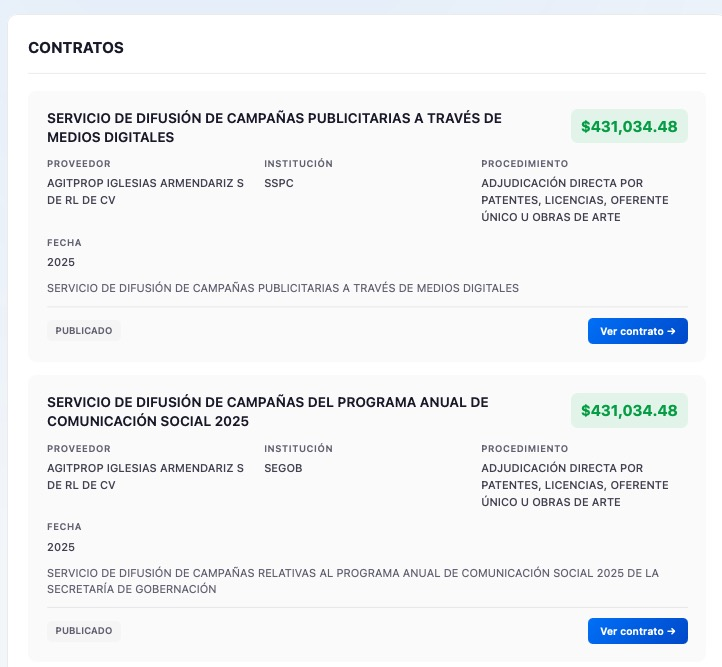Image resolution: width=722 pixels, height=667 pixels.
Task: Click the Medios Digitales description line above PUBLICADO
Action: [283, 288]
